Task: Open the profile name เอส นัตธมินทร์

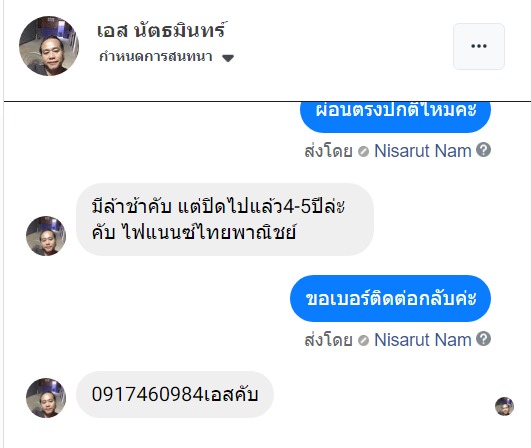Action: [162, 30]
